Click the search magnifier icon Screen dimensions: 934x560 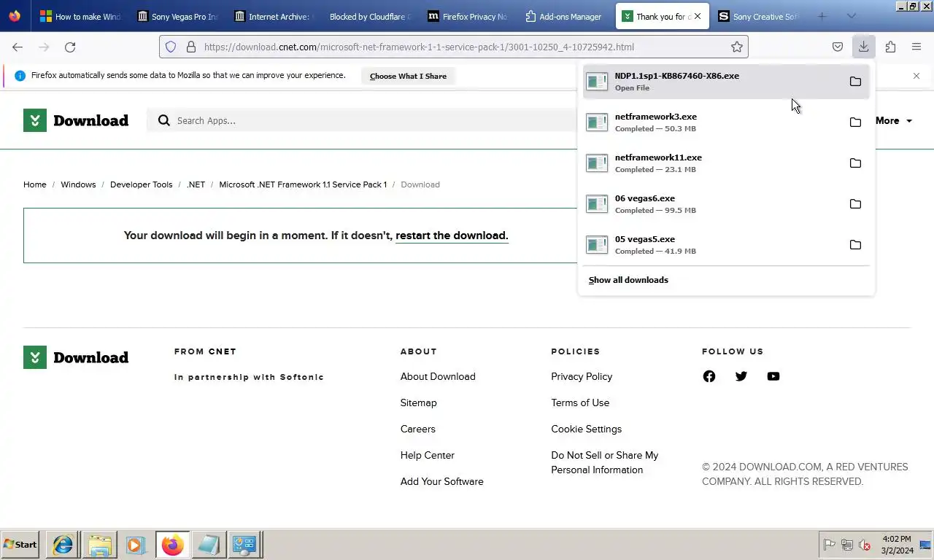click(164, 120)
